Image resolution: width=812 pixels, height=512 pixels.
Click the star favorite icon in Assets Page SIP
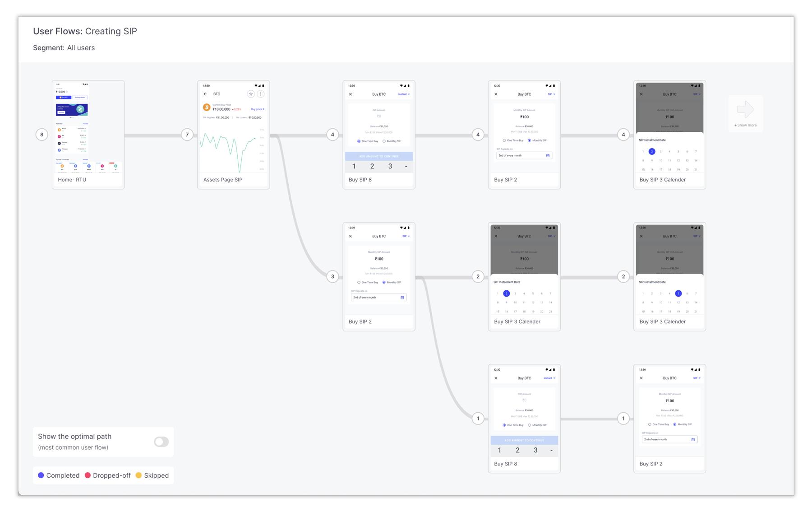coord(251,94)
